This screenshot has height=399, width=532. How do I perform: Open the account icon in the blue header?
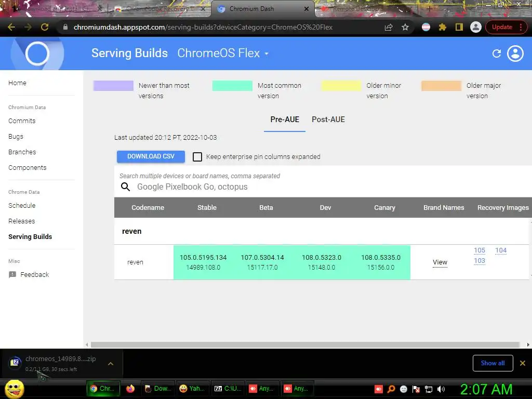click(x=515, y=54)
